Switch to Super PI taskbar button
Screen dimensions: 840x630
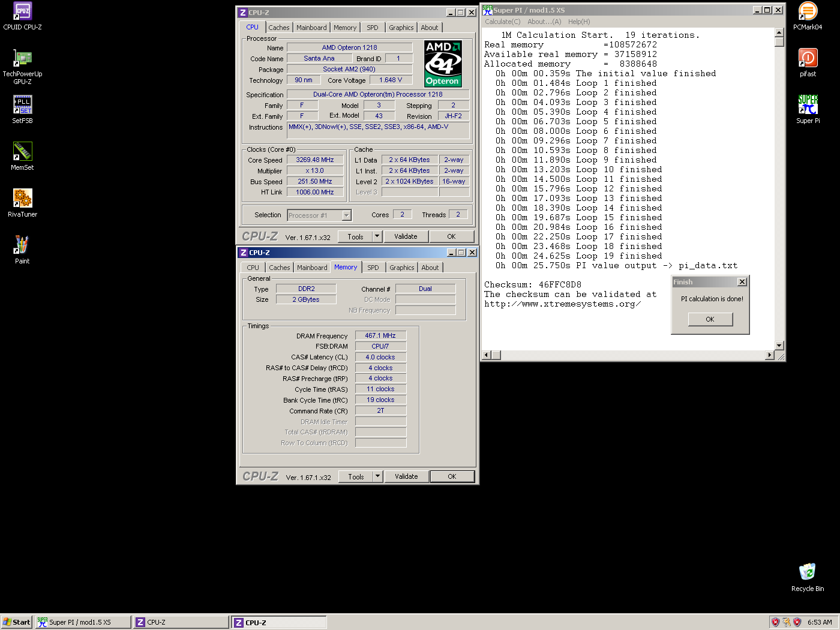pyautogui.click(x=83, y=622)
